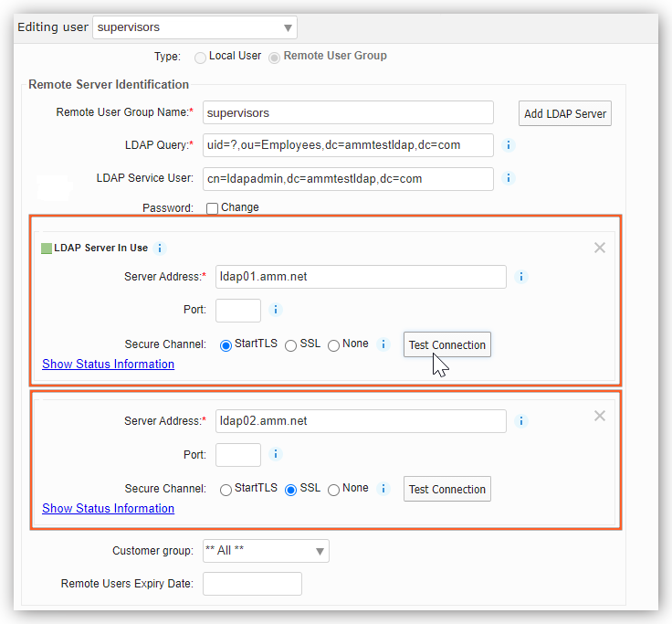This screenshot has width=672, height=624.
Task: Remove the ldap02.amm.net server with X icon
Action: [x=600, y=416]
